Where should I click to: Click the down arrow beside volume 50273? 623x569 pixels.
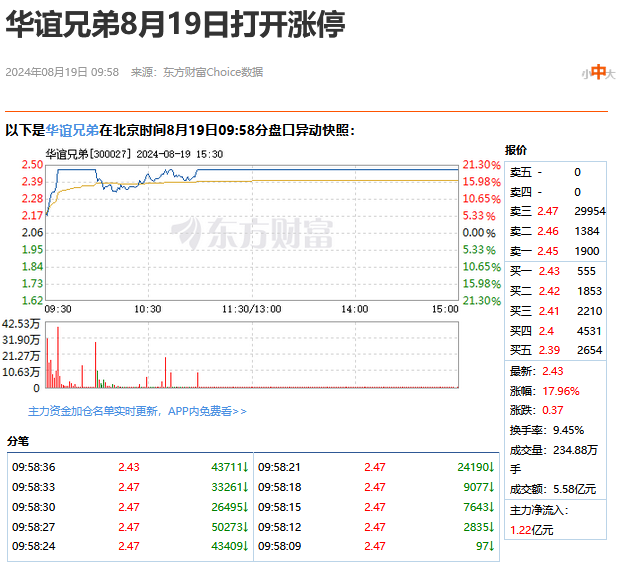pos(246,527)
